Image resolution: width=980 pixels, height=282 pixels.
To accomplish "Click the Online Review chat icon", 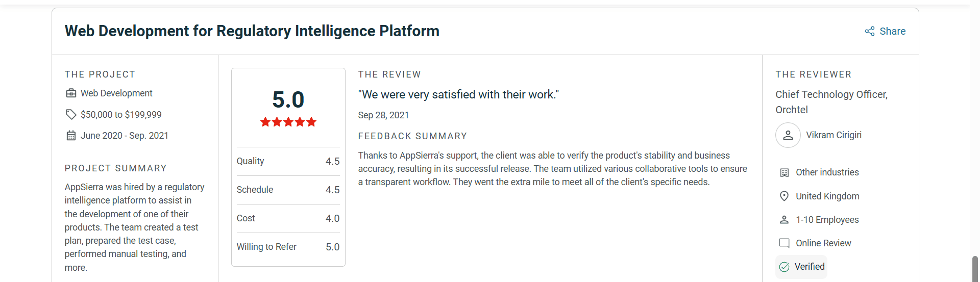I will click(x=785, y=243).
